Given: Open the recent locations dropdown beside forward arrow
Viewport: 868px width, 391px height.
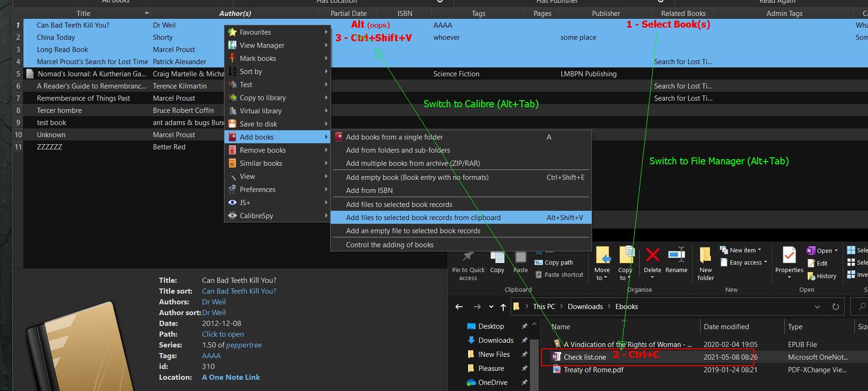Looking at the screenshot, I should point(491,307).
